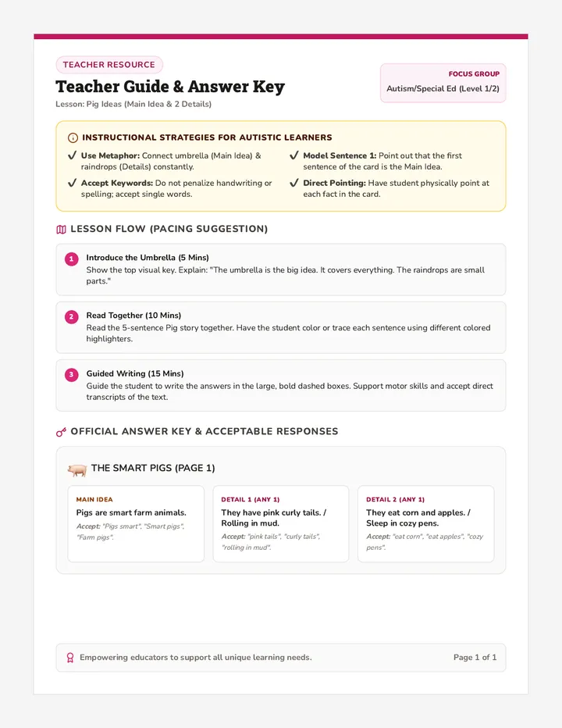The image size is (562, 728).
Task: Click the Guided Writing (15 Mins) heading
Action: tap(135, 373)
